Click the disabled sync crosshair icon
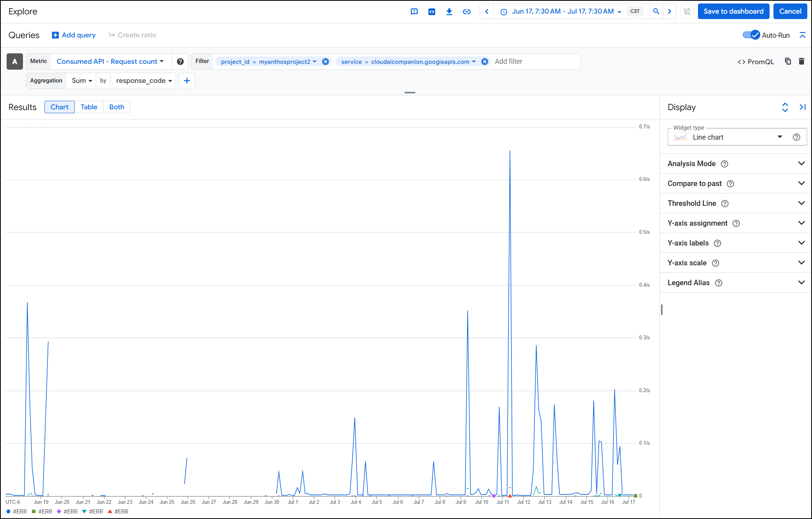This screenshot has height=519, width=812. tap(687, 12)
